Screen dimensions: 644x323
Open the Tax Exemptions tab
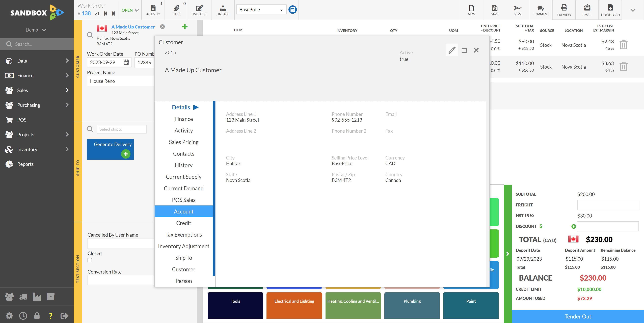point(183,234)
